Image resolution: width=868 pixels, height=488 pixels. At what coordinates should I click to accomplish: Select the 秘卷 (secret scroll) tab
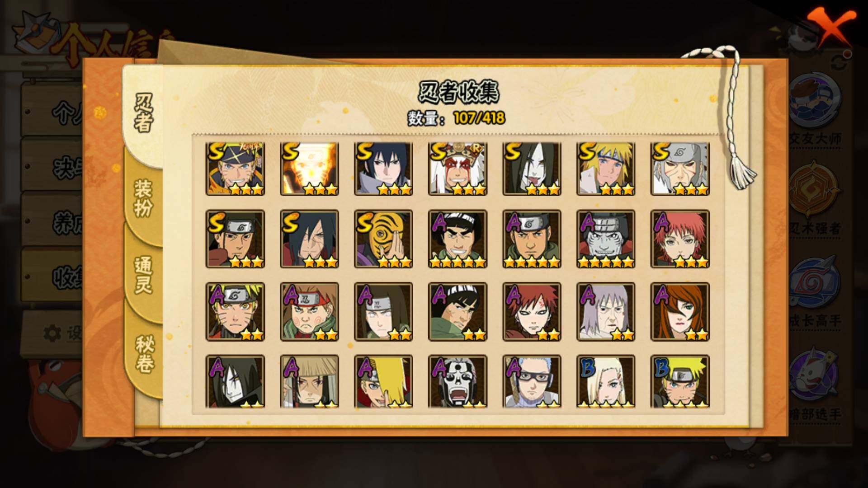pos(144,355)
